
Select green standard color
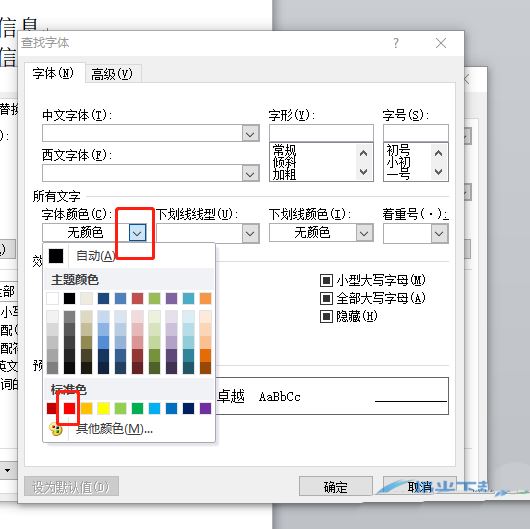(138, 408)
